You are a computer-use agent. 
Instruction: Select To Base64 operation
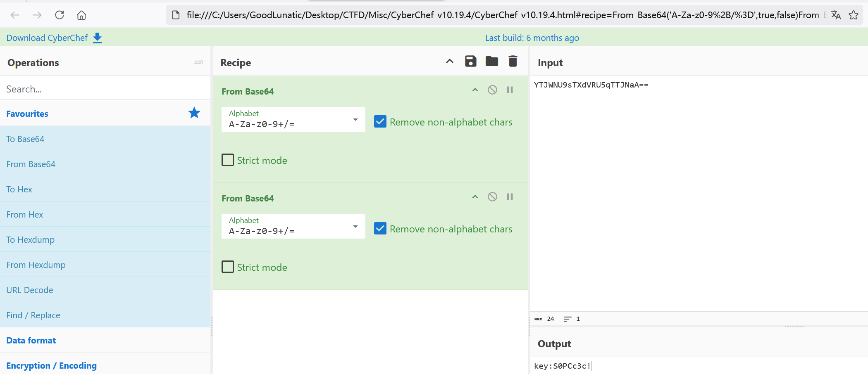tap(105, 139)
